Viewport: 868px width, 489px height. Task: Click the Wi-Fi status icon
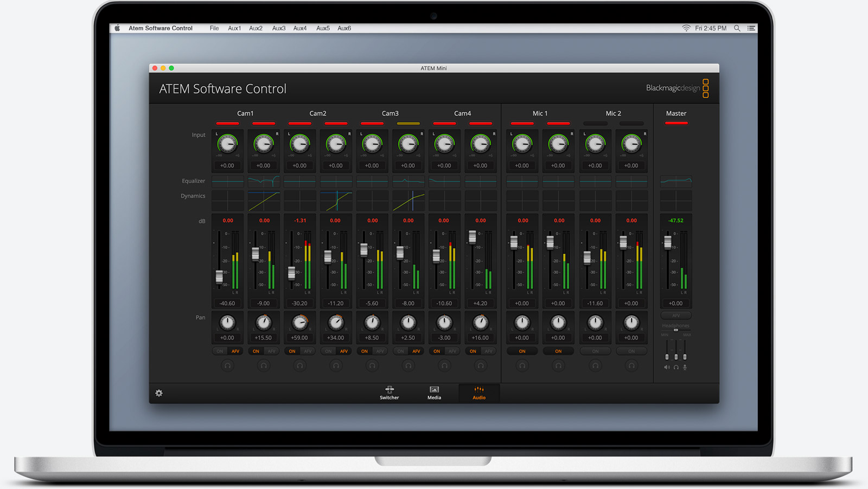point(686,28)
